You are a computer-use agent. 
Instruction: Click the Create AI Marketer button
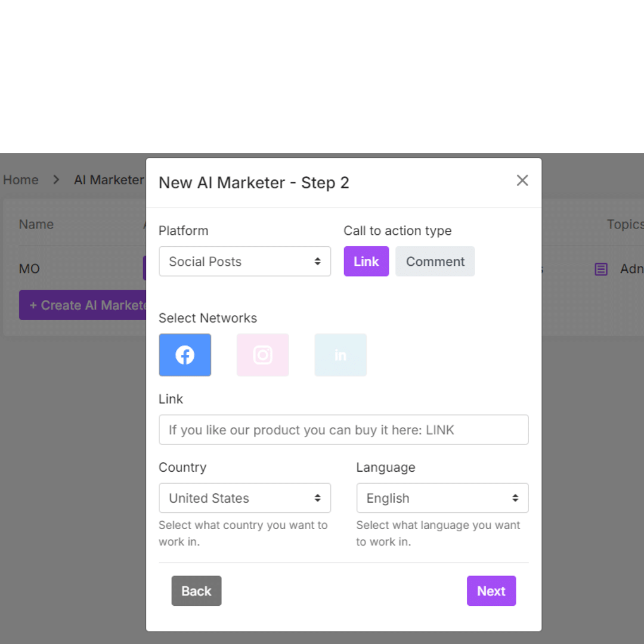[x=83, y=305]
